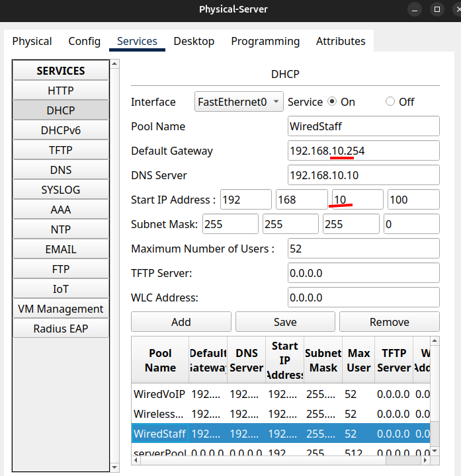Switch to the Physical tab
461x476 pixels.
click(32, 41)
